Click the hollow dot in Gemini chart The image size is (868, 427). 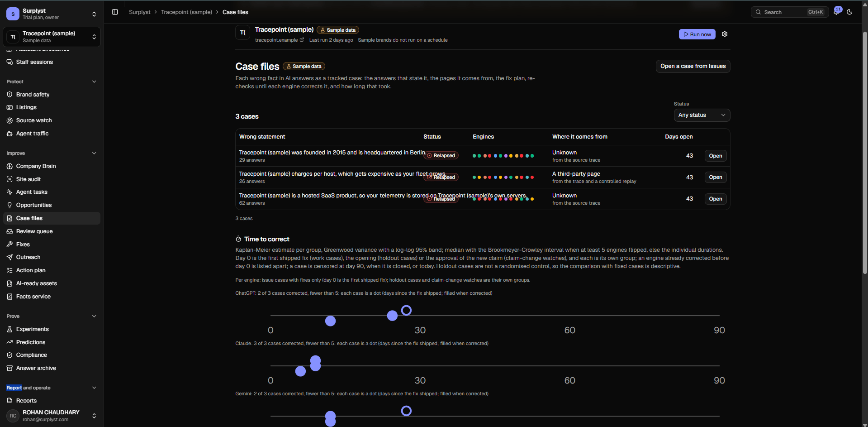coord(406,411)
